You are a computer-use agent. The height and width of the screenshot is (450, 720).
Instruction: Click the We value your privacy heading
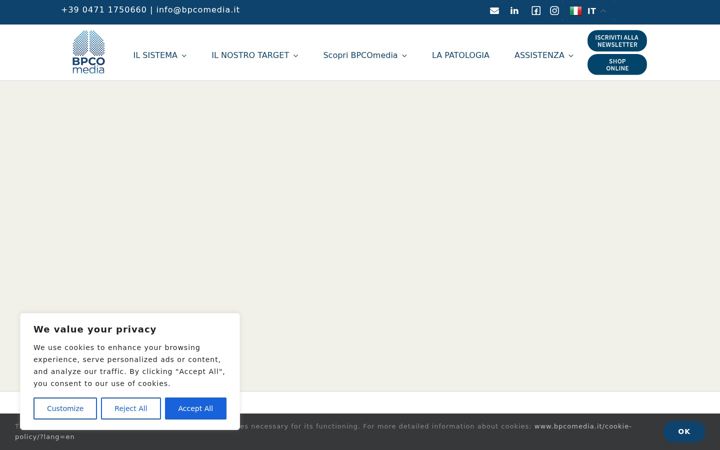pos(95,329)
